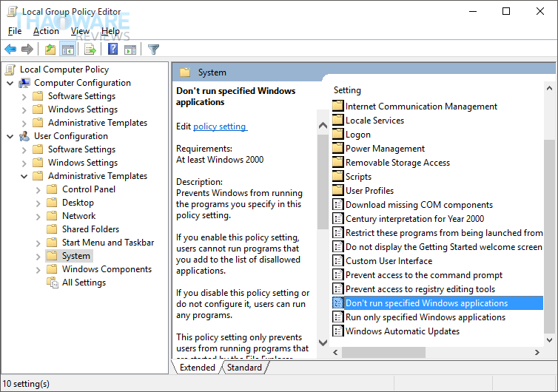
Task: Click the settings list horizontal scrollbar thumb
Action: [383, 353]
